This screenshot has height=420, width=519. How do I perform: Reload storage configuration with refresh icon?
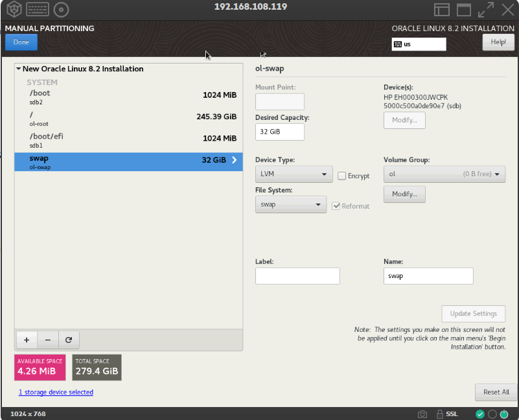coord(69,340)
